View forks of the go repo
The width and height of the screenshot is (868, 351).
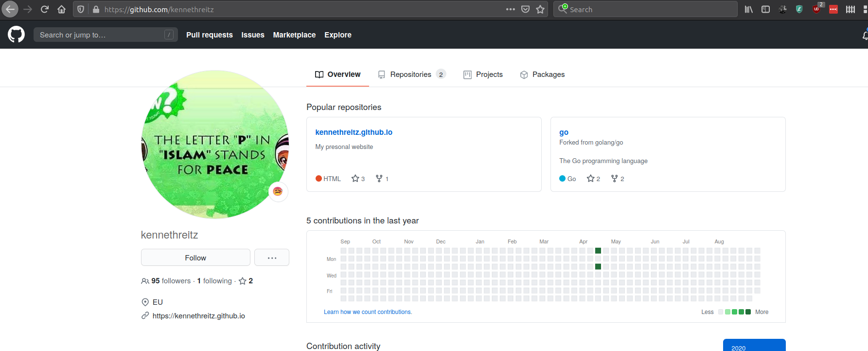click(618, 179)
